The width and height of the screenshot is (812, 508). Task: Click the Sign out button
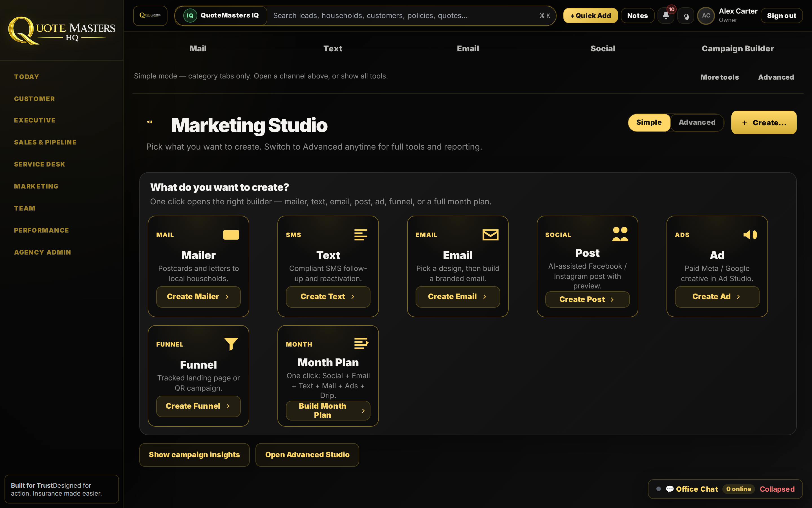pyautogui.click(x=781, y=16)
